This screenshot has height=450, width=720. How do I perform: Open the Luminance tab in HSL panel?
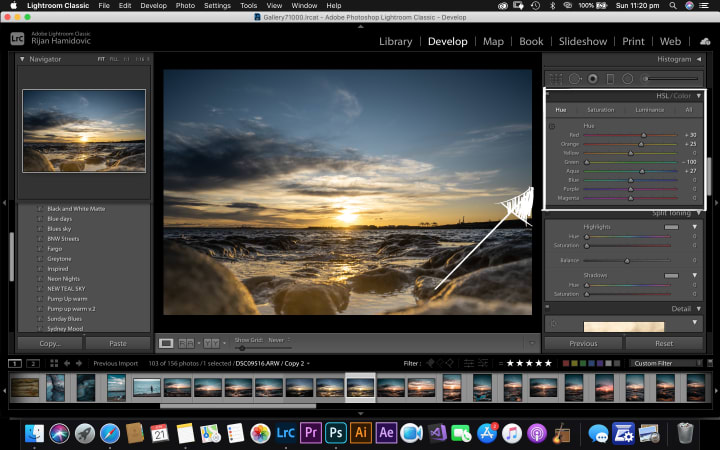point(649,110)
